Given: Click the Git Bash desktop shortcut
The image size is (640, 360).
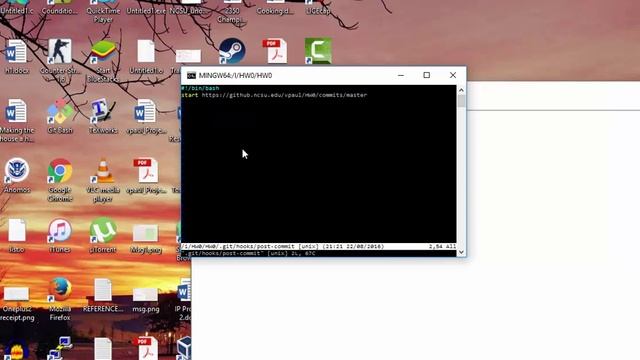Looking at the screenshot, I should 60,111.
